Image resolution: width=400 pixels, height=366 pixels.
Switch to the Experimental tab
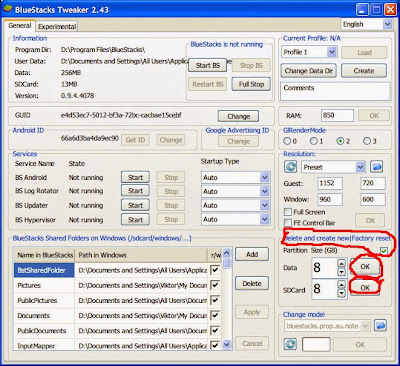click(x=57, y=26)
